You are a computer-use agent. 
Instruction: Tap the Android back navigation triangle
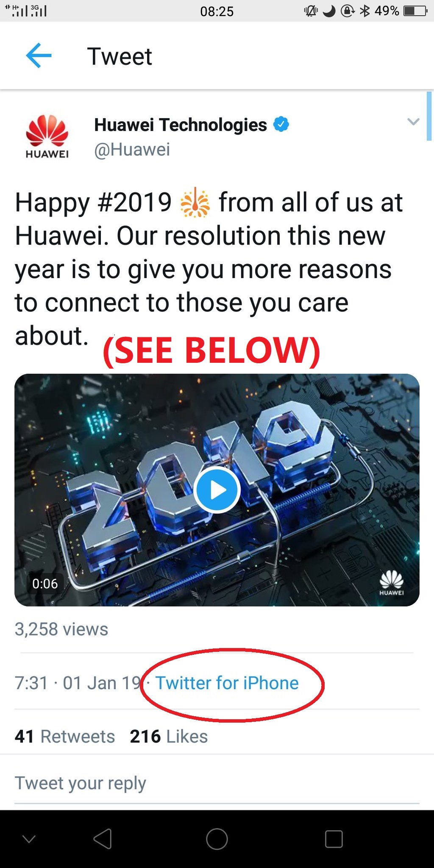pyautogui.click(x=103, y=839)
